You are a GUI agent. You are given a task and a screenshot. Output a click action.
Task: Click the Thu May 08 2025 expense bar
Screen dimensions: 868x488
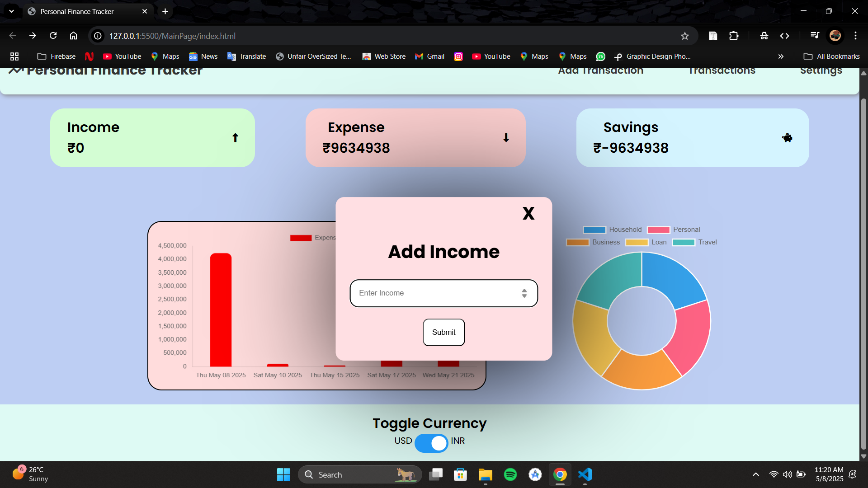(x=221, y=310)
